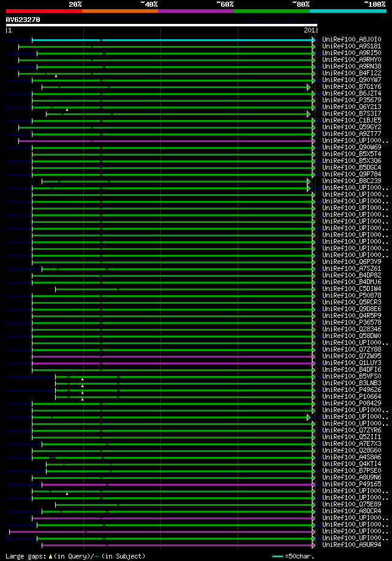Viewport: 392px width, 561px height.
Task: Select the UniRef100_C5DIW4 label
Action: click(352, 288)
